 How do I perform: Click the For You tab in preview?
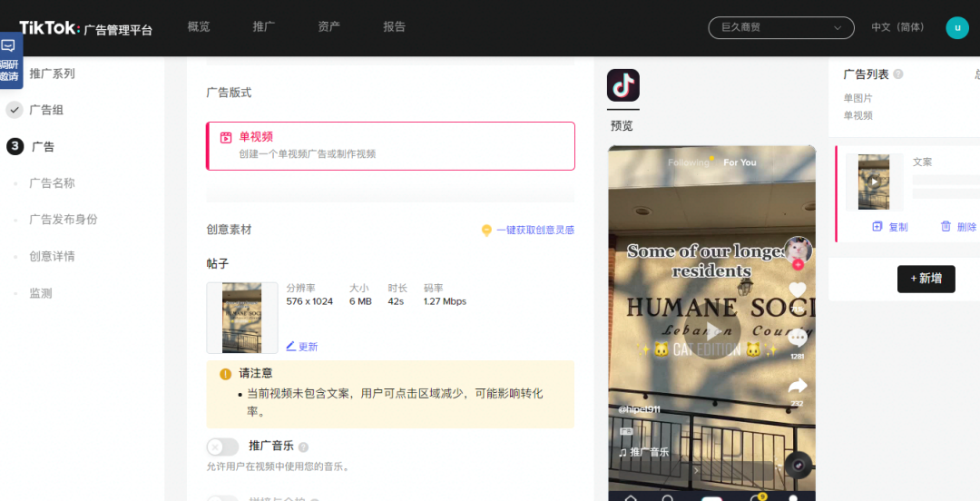click(740, 162)
